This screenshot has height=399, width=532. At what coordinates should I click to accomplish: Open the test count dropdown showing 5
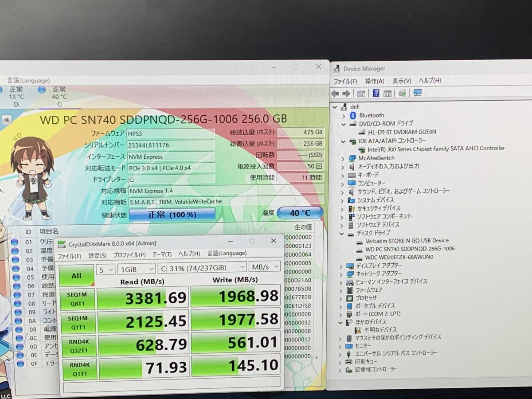click(x=106, y=269)
